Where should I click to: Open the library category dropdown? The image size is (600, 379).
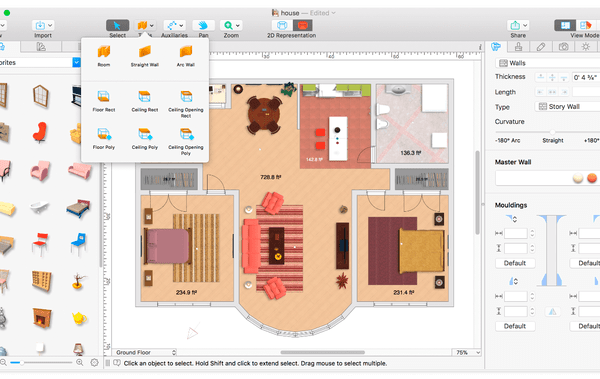pos(77,62)
